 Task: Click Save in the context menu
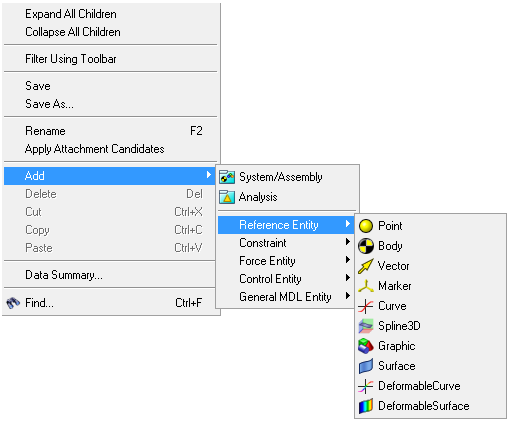tap(110, 86)
